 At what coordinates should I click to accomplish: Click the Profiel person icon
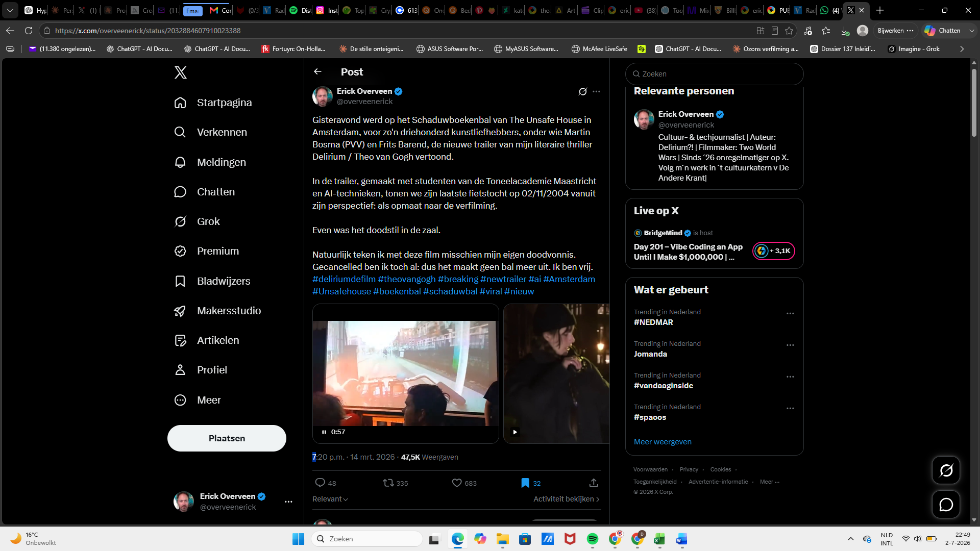(x=180, y=370)
